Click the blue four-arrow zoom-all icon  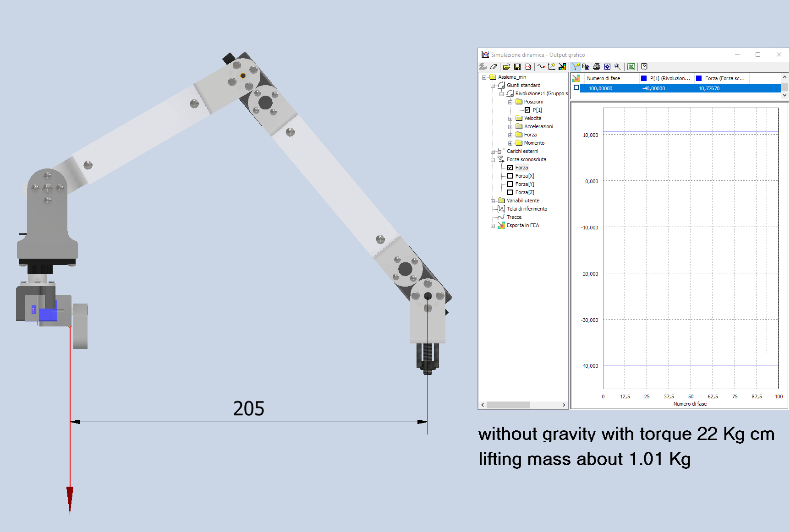607,67
